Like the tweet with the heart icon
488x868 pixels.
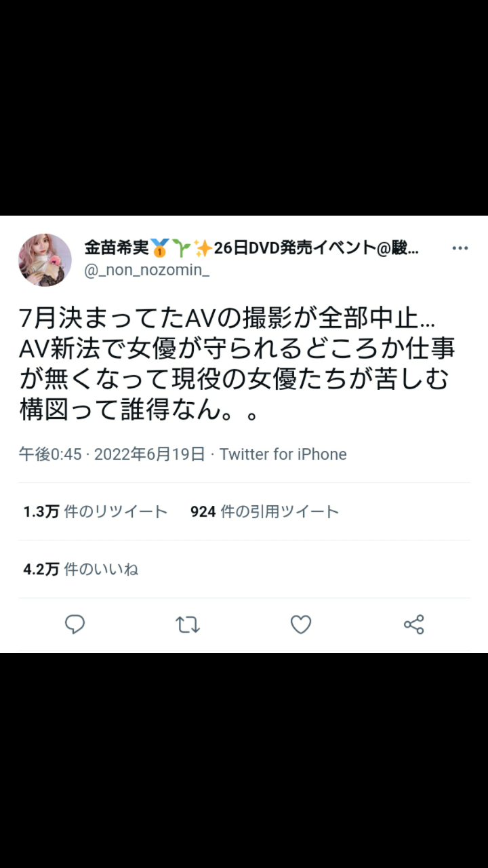(x=301, y=625)
